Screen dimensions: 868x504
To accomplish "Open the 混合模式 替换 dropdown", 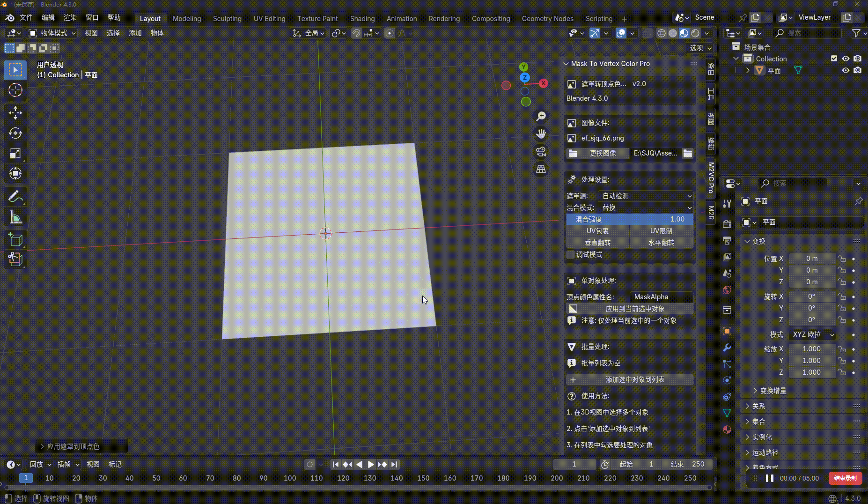I will pos(646,208).
